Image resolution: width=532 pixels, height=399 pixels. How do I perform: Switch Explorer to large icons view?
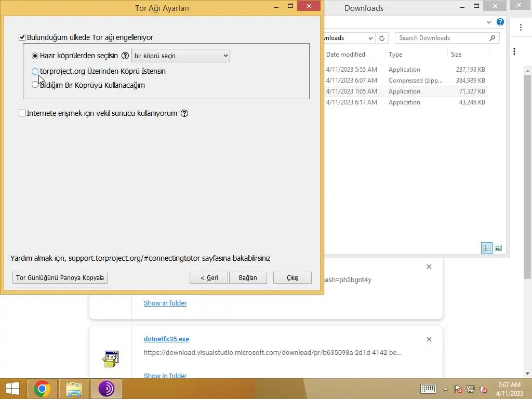(x=498, y=248)
